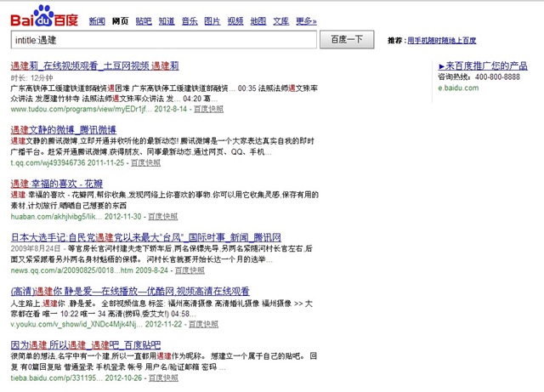
Task: Click the 咨询热线: 400-800-8888 hotline text
Action: (x=479, y=77)
